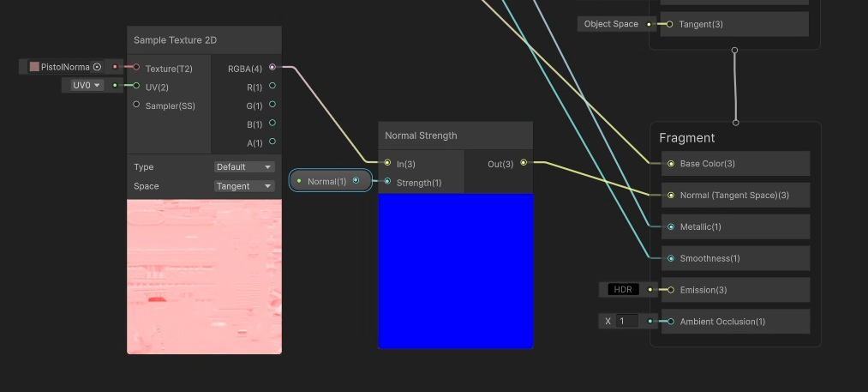Select the Tangent(3) block
The height and width of the screenshot is (392, 868).
click(x=735, y=24)
